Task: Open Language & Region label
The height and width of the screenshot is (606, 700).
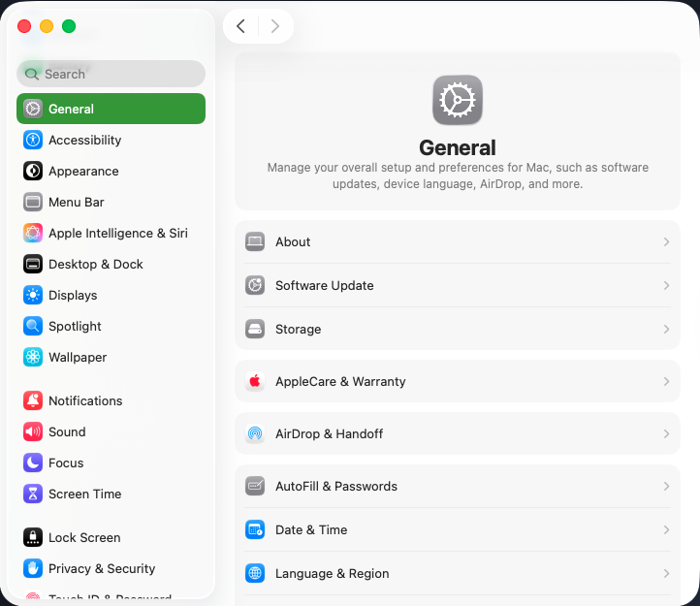Action: [333, 573]
